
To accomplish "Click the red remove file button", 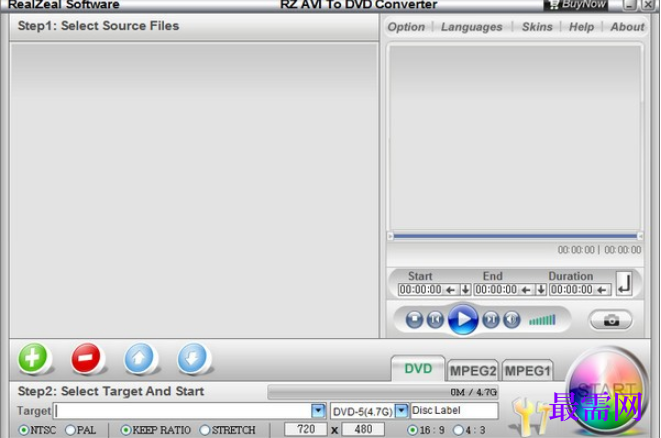I will pyautogui.click(x=86, y=358).
